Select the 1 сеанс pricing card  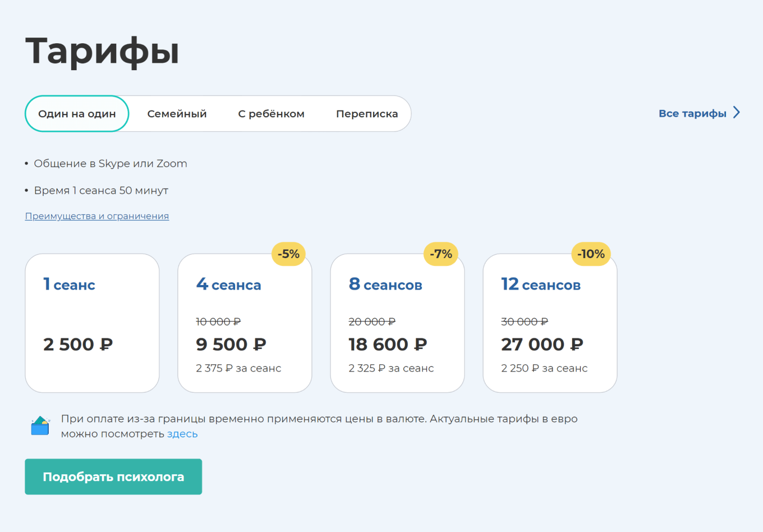click(x=92, y=323)
